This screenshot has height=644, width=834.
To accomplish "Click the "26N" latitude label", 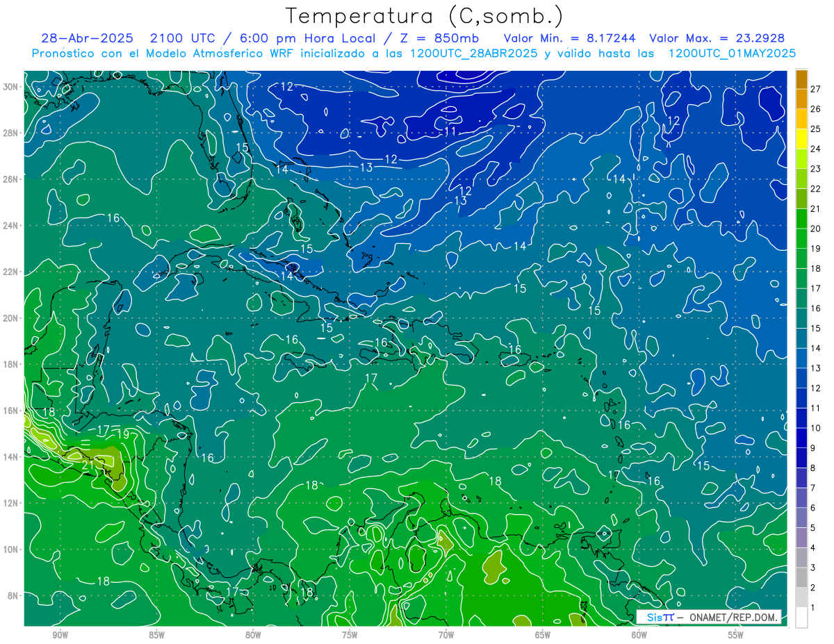I will (x=12, y=179).
